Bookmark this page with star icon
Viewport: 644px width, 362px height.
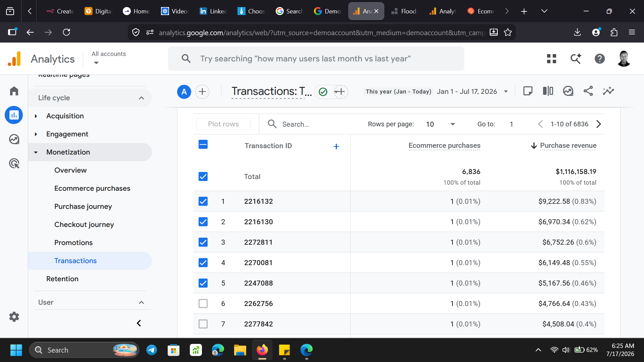508,32
